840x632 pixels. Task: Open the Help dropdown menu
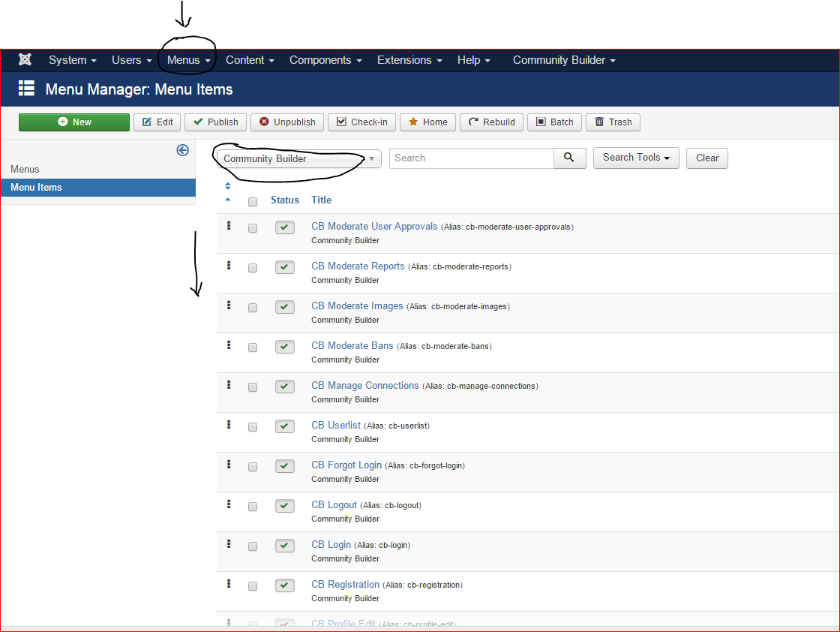click(473, 60)
